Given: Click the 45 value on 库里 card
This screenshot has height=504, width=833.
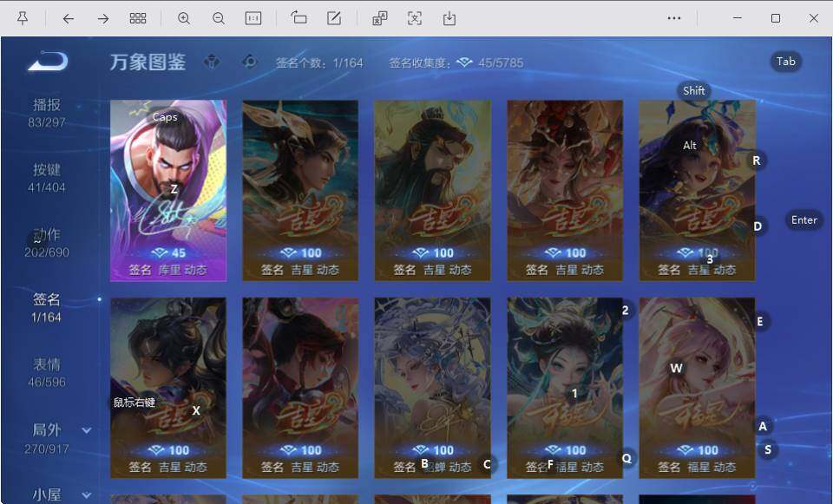Looking at the screenshot, I should pyautogui.click(x=179, y=253).
